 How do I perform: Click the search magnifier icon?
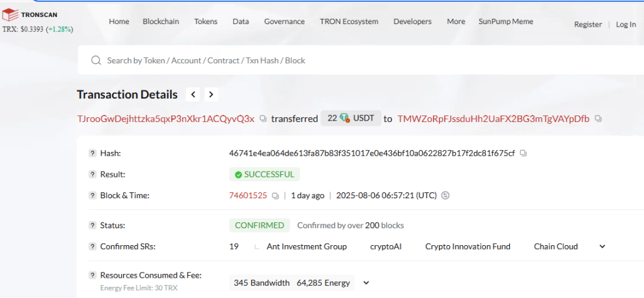click(x=96, y=61)
